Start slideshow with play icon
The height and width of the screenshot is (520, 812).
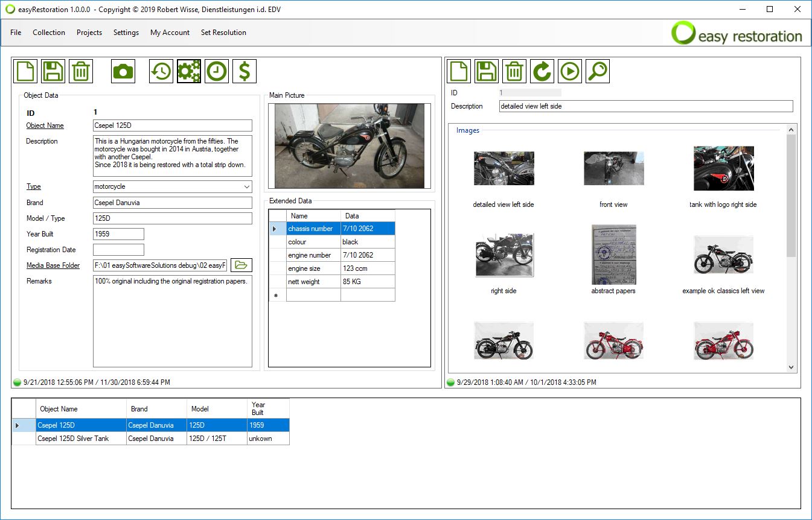[x=570, y=71]
